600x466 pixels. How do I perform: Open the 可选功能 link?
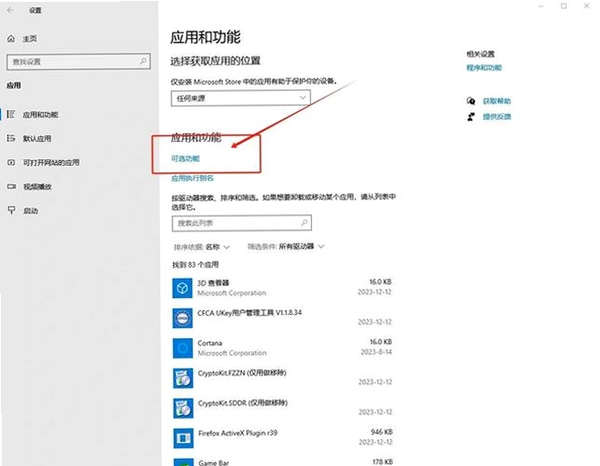185,158
